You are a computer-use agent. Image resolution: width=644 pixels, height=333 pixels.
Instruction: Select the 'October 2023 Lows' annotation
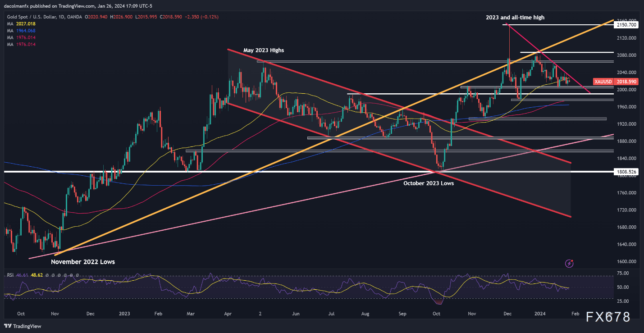click(429, 183)
